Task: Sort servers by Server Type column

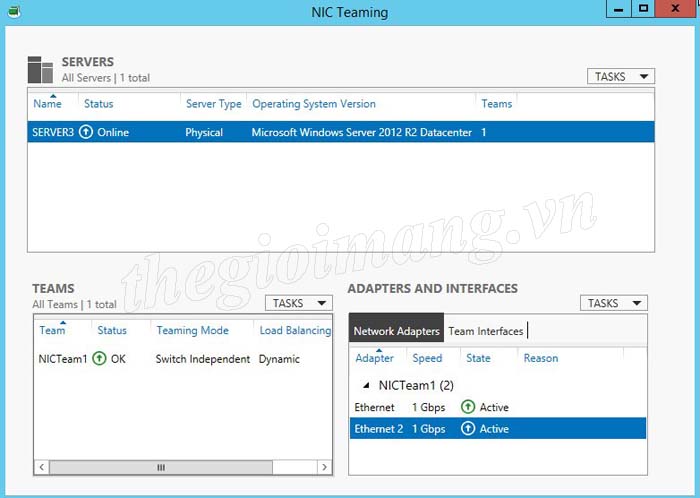Action: point(213,104)
